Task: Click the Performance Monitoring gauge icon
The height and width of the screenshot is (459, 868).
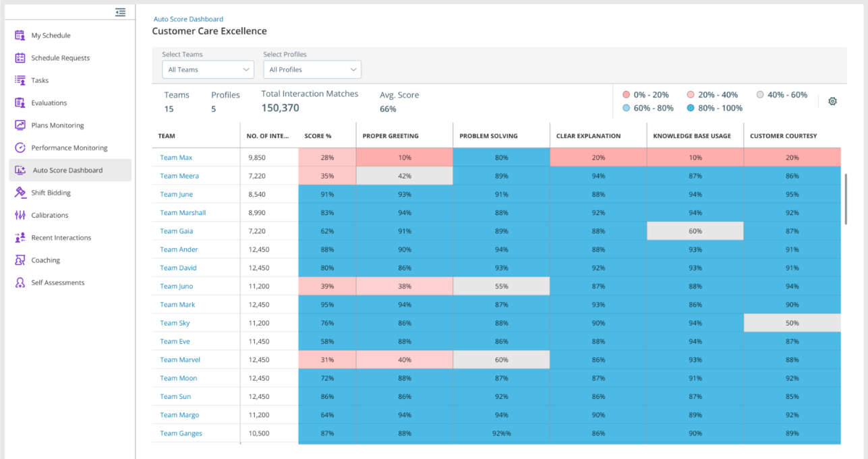Action: tap(20, 148)
